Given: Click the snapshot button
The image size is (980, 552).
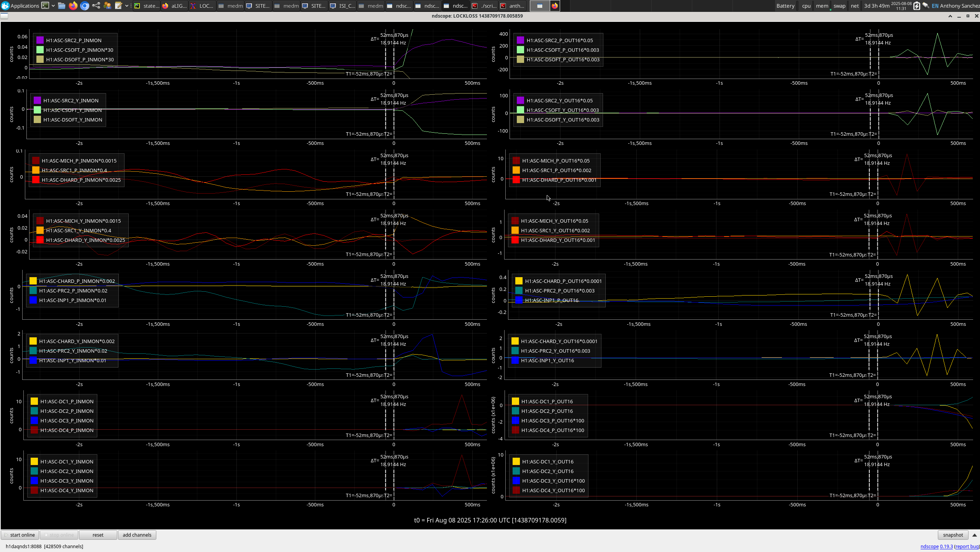Looking at the screenshot, I should pyautogui.click(x=952, y=535).
